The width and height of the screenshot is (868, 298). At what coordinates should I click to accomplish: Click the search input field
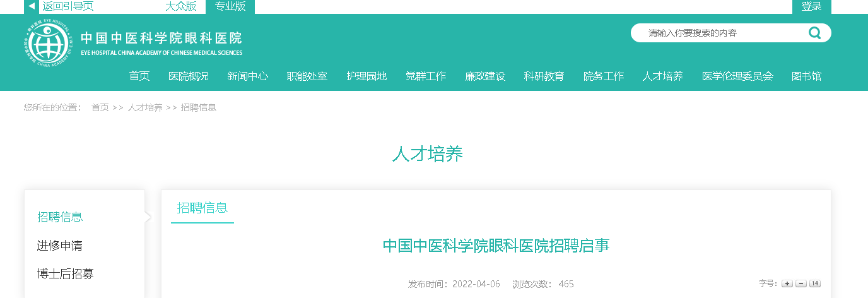pyautogui.click(x=719, y=33)
